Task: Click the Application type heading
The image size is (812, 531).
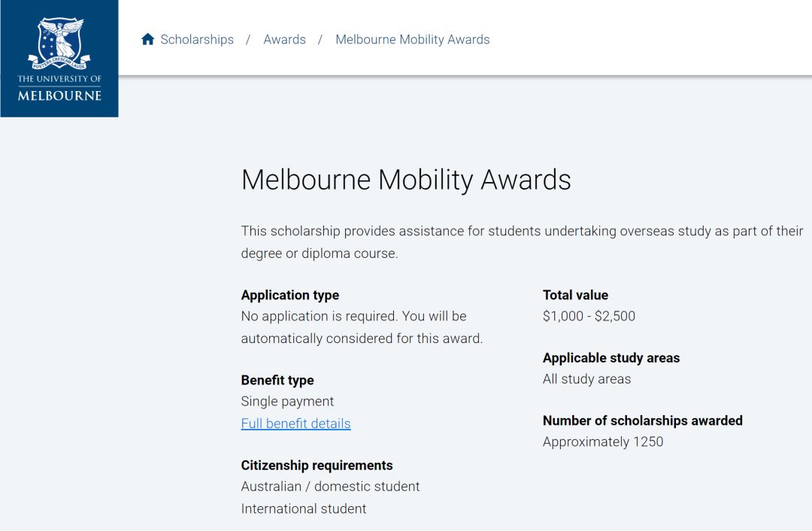Action: pyautogui.click(x=290, y=295)
